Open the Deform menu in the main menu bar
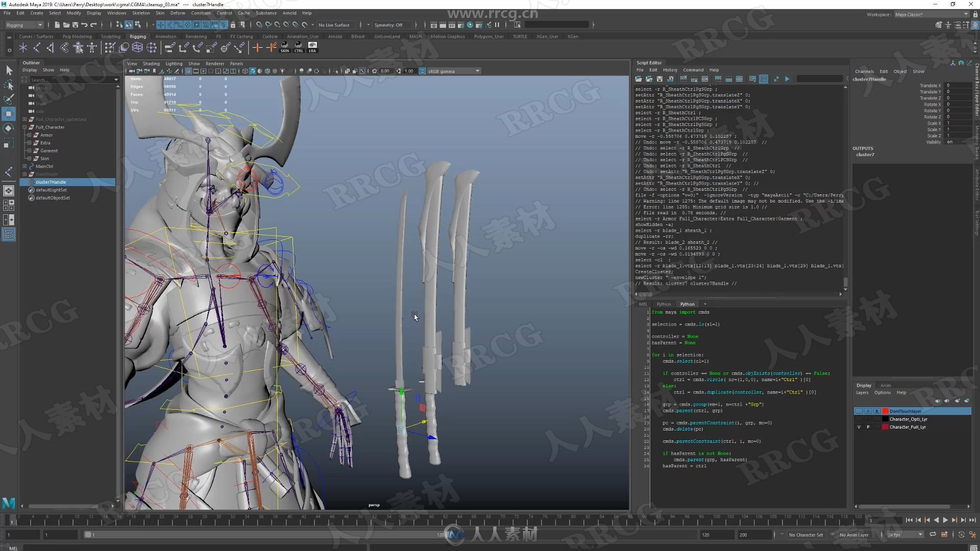 (178, 13)
